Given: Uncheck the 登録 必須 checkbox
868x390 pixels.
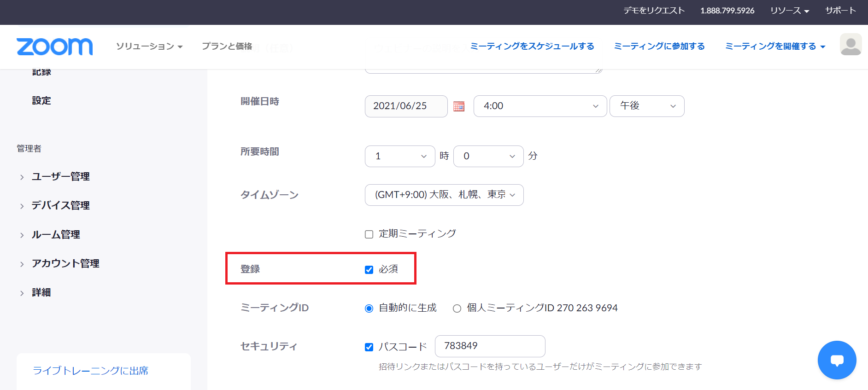Looking at the screenshot, I should (x=369, y=270).
